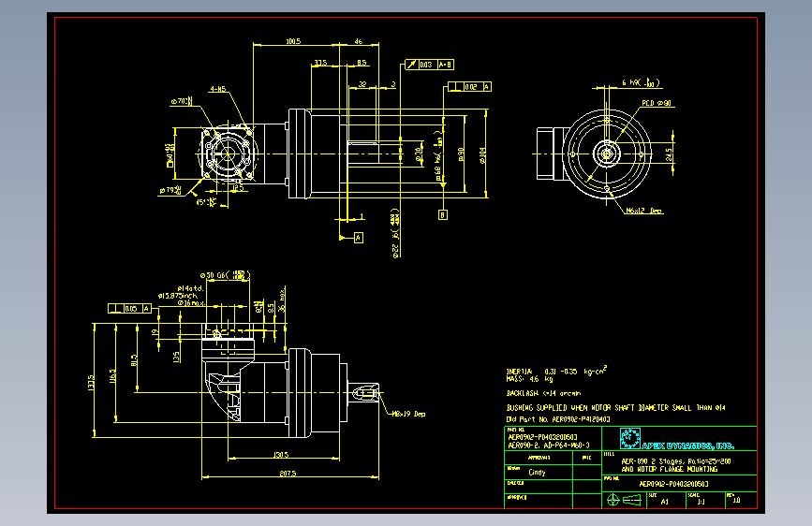This screenshot has height=526, width=812.
Task: Select the M8x19 Dep callout
Action: pos(408,414)
